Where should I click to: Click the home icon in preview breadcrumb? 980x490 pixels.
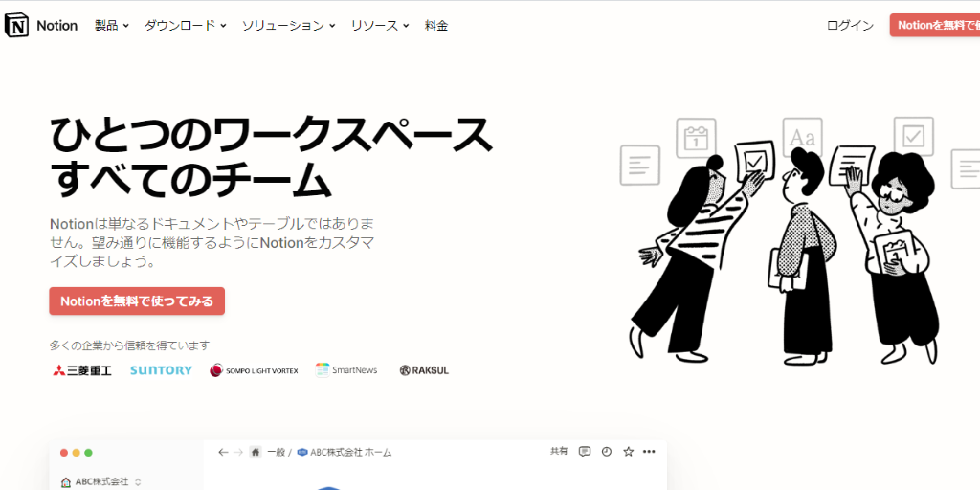tap(255, 452)
